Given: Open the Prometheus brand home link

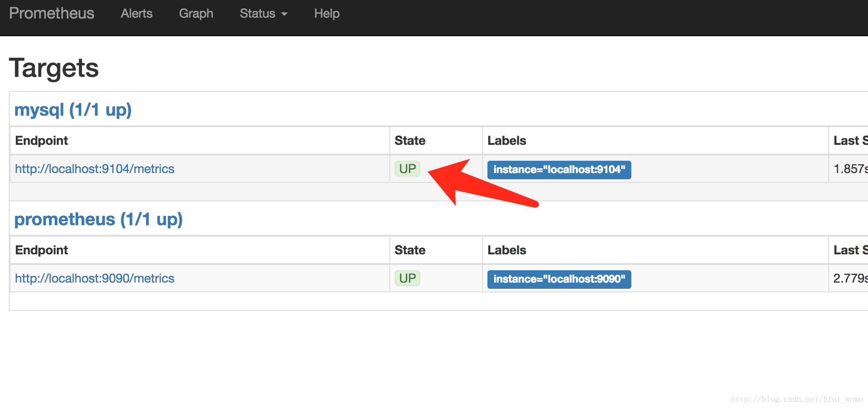Looking at the screenshot, I should coord(52,13).
